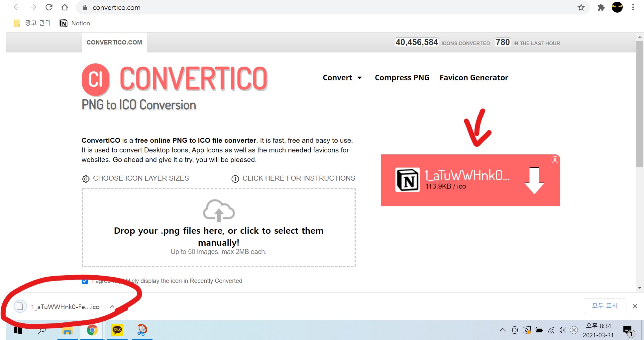Select the CONVERTICO.COM header tab

pos(114,42)
